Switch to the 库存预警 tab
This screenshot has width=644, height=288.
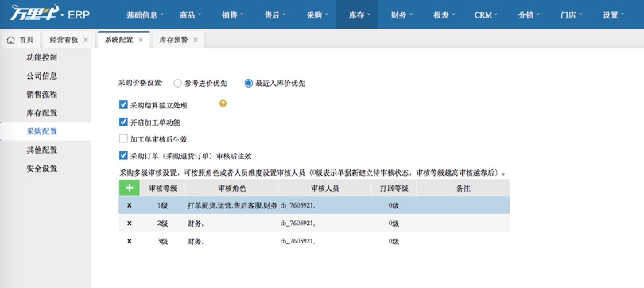(x=174, y=40)
